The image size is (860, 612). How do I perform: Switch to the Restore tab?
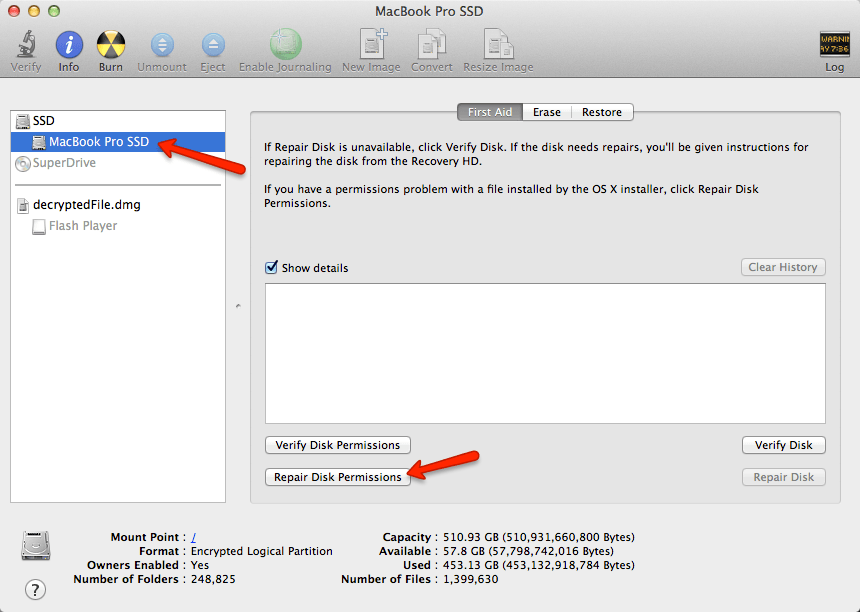[602, 112]
